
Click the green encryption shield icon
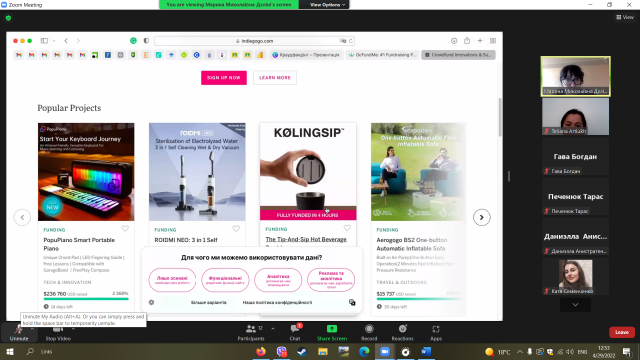coord(9,18)
